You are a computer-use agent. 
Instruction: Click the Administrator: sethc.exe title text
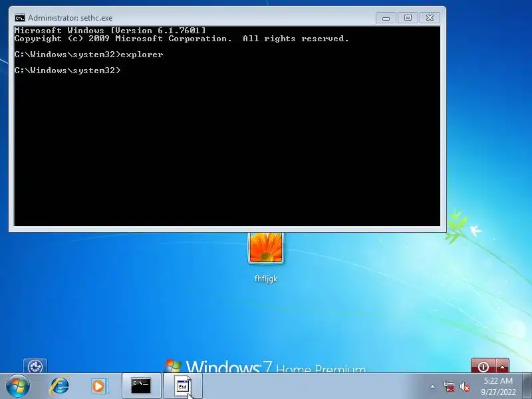[70, 18]
